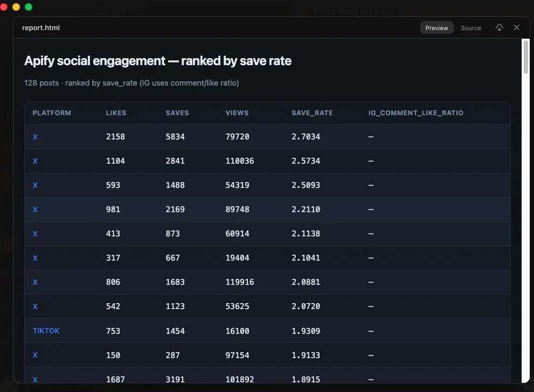Click the saves value 5834
The image size is (534, 392).
tap(175, 137)
